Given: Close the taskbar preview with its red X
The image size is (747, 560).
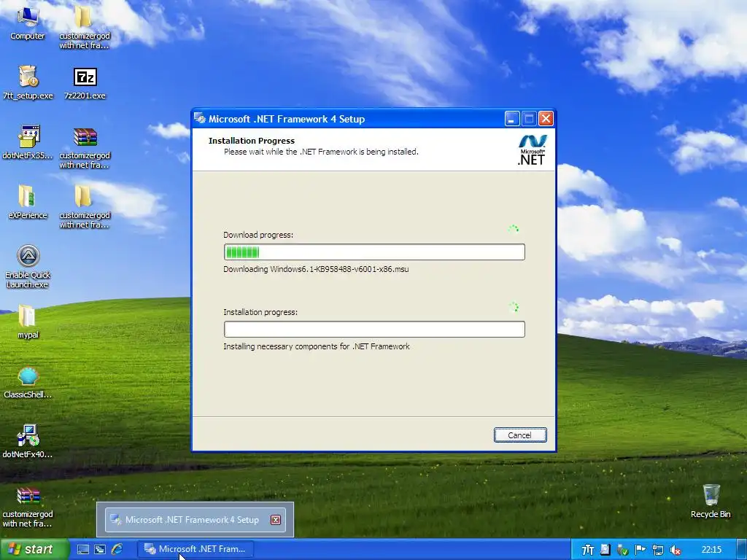Looking at the screenshot, I should point(275,519).
